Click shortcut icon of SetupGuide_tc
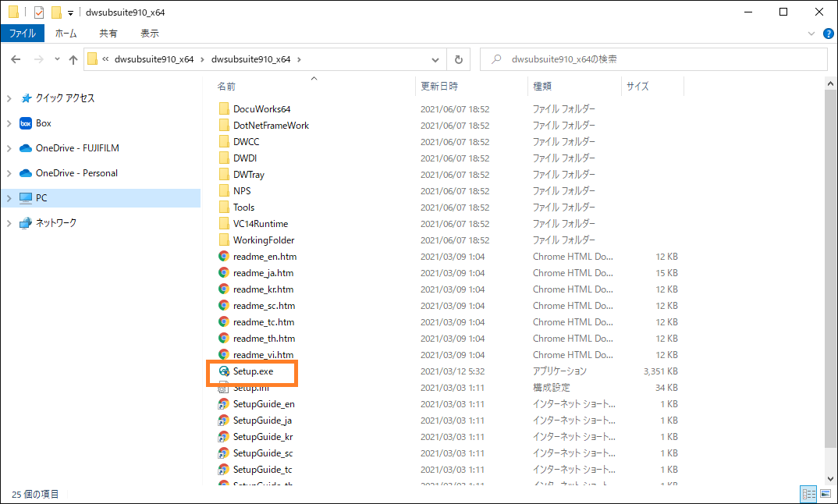Viewport: 838px width, 504px height. tap(224, 469)
